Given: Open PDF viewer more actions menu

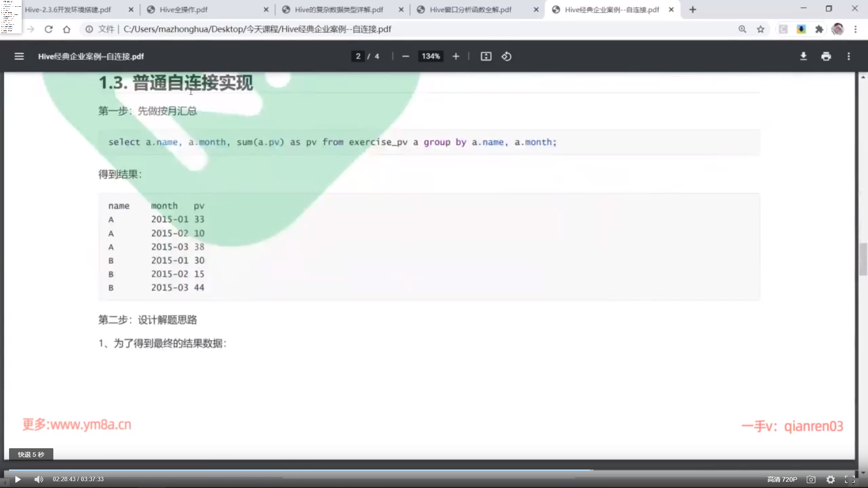Looking at the screenshot, I should coord(849,56).
